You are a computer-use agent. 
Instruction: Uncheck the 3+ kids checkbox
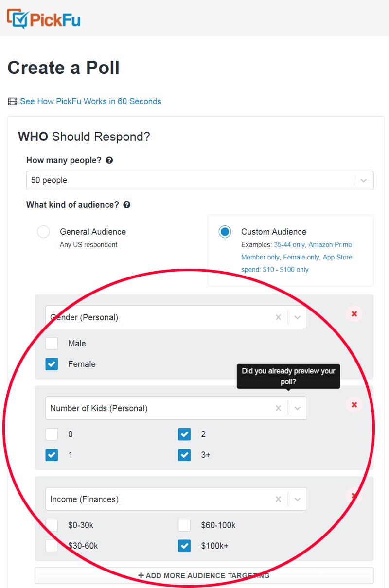tap(184, 455)
